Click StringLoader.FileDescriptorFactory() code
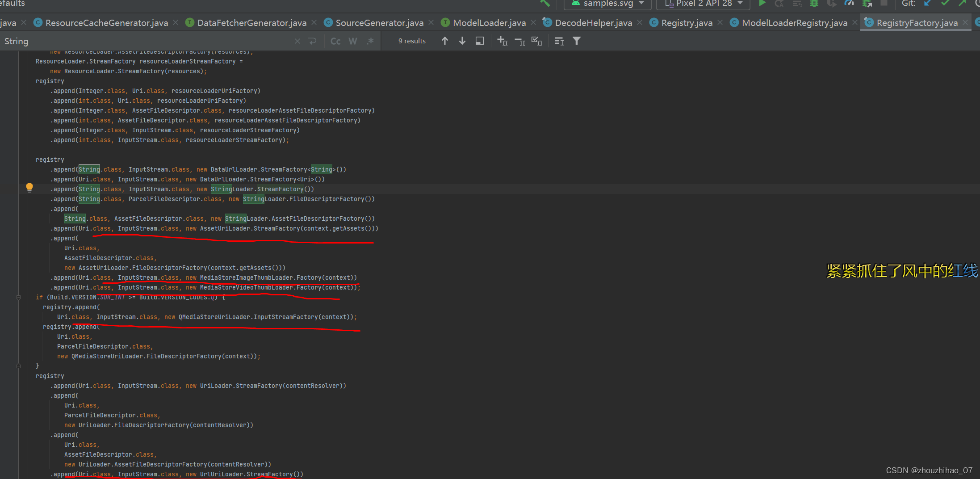 (309, 199)
